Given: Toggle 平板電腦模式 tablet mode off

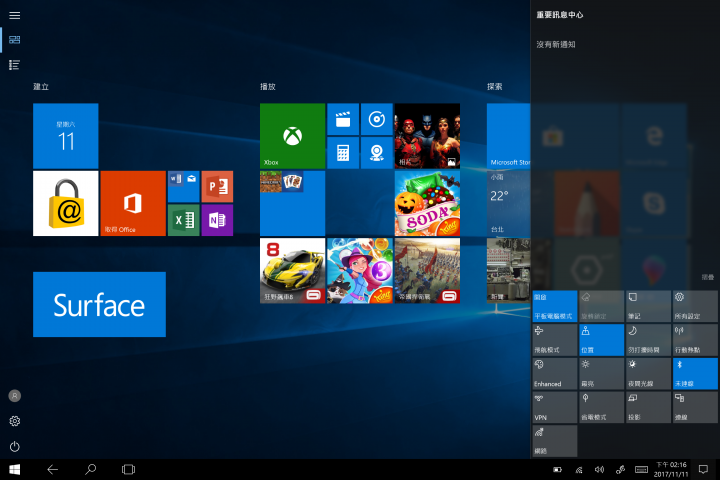Looking at the screenshot, I should 555,306.
